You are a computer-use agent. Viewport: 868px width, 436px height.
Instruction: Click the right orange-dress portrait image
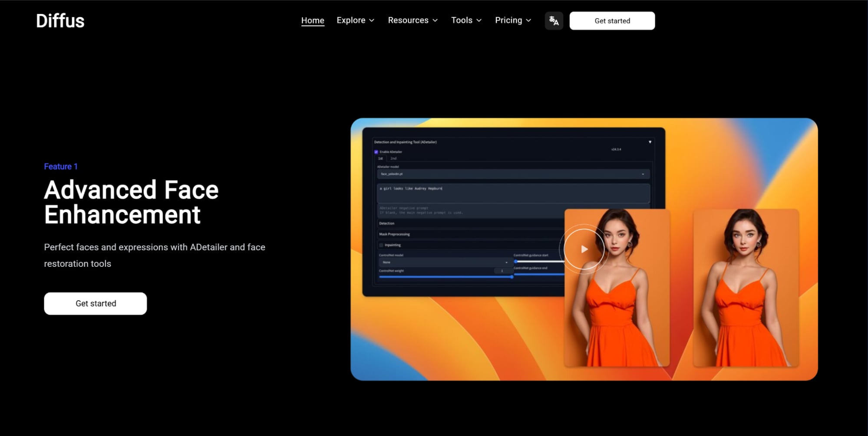746,288
